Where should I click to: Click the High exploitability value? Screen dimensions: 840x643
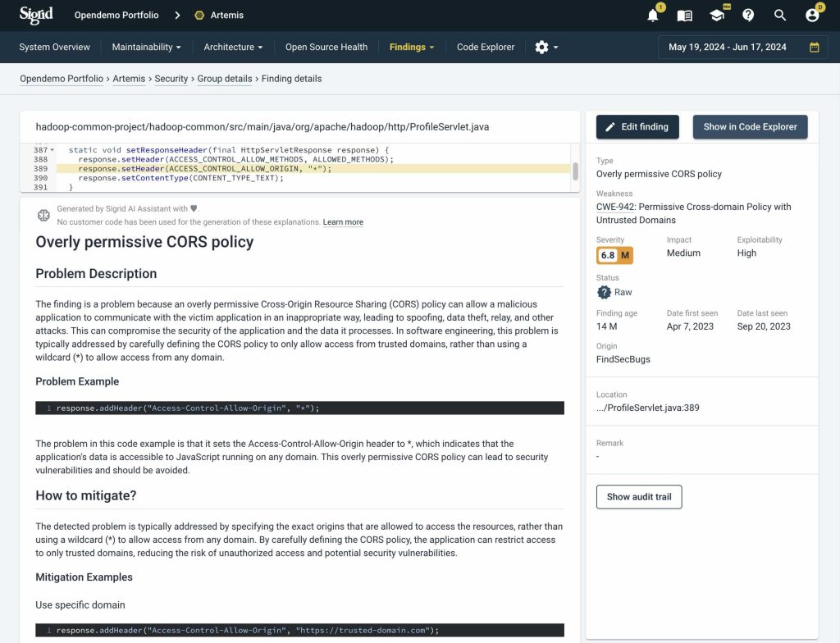tap(746, 253)
